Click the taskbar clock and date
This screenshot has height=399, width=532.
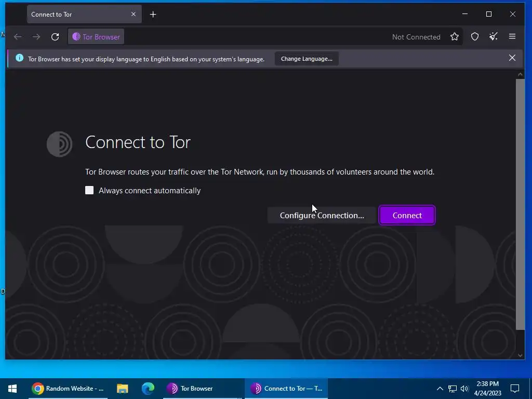tap(487, 389)
